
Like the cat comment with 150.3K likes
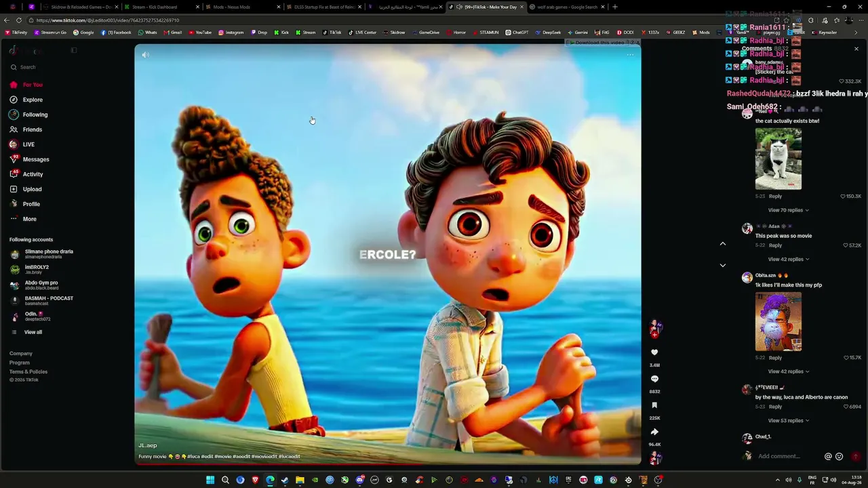tap(843, 196)
